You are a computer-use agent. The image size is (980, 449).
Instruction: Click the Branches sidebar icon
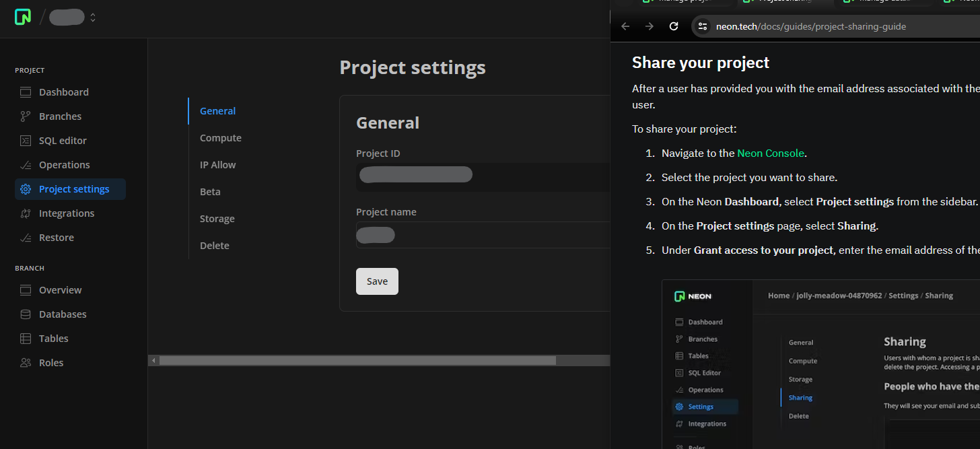click(26, 116)
